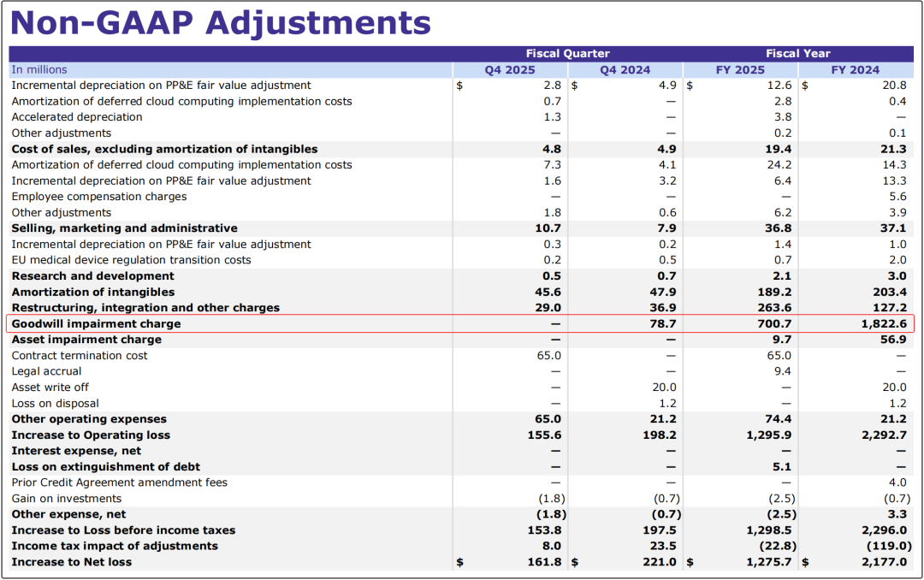Select the 'Increase to Net loss' label
Viewport: 924px width, 580px height.
[x=72, y=562]
